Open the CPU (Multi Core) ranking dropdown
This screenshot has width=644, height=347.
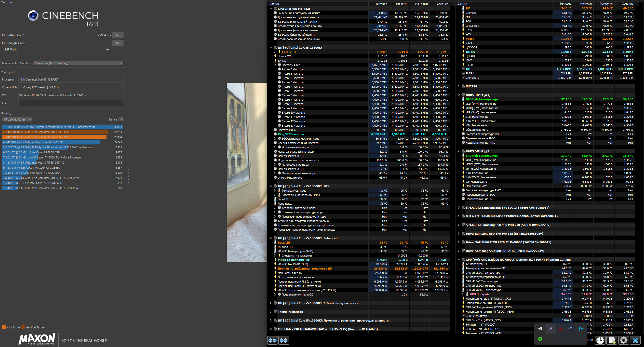pyautogui.click(x=17, y=119)
